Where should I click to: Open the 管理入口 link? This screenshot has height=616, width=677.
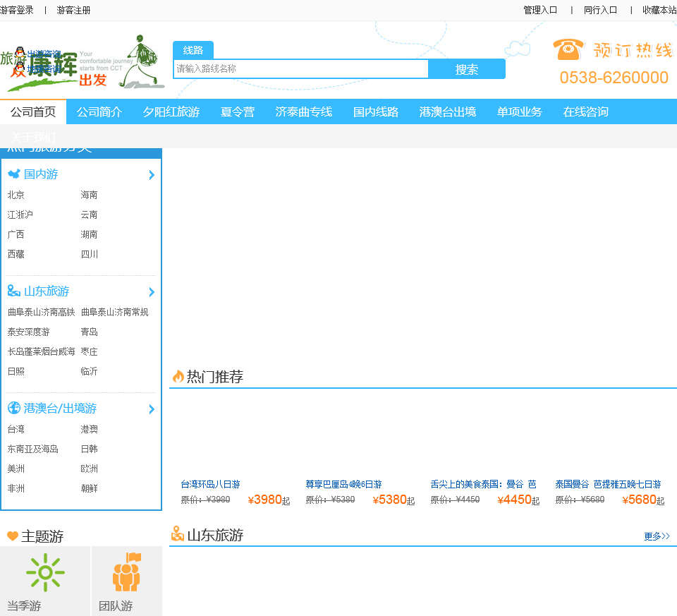(x=541, y=10)
